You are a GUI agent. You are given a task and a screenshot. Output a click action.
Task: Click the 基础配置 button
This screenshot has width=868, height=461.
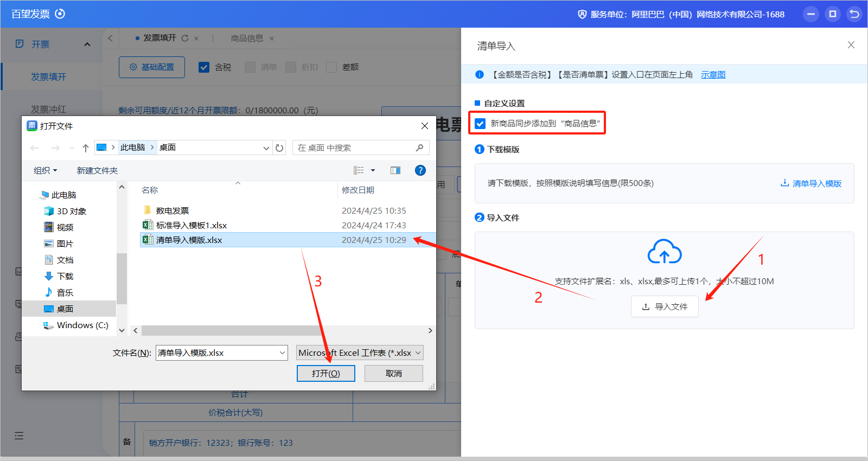point(152,67)
